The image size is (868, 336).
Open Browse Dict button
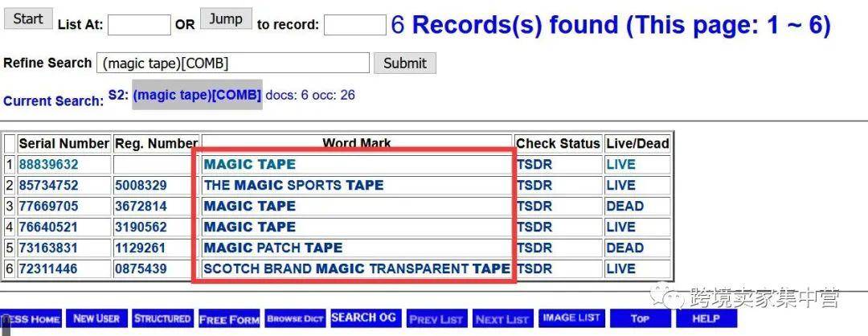(295, 319)
